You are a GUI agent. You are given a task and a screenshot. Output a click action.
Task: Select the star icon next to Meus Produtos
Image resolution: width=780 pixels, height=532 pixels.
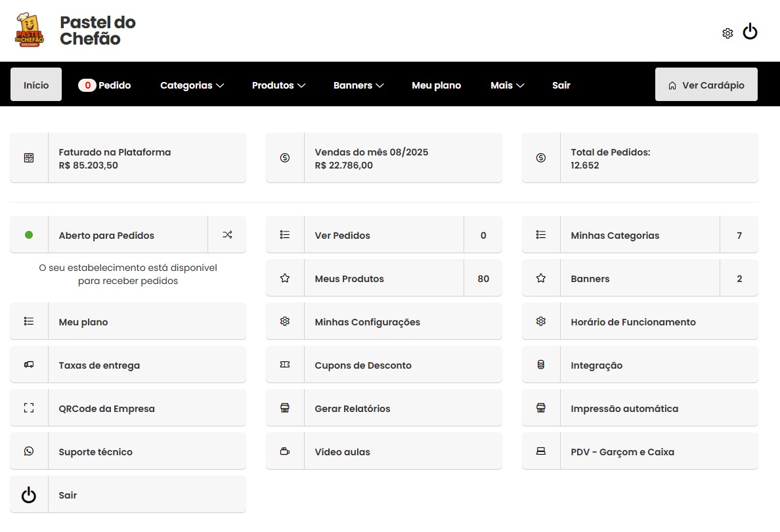click(284, 277)
